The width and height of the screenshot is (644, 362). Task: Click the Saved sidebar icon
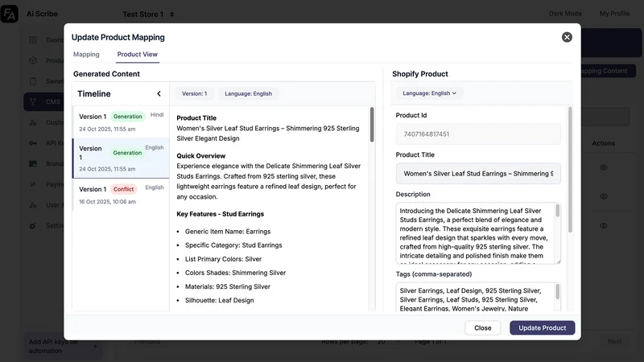tap(33, 81)
